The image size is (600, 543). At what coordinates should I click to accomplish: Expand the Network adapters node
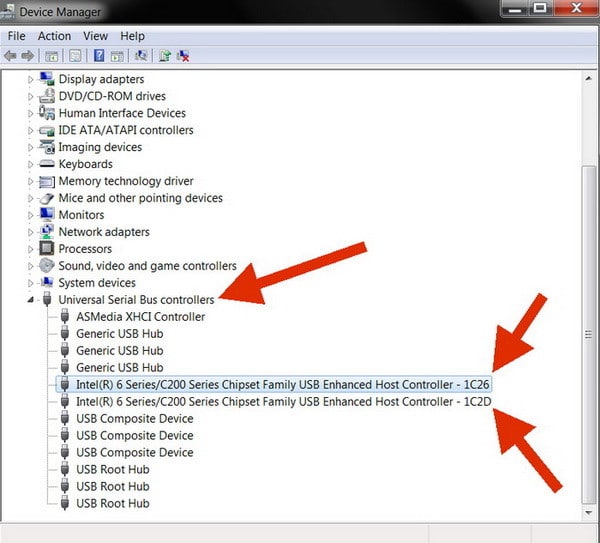click(x=31, y=232)
